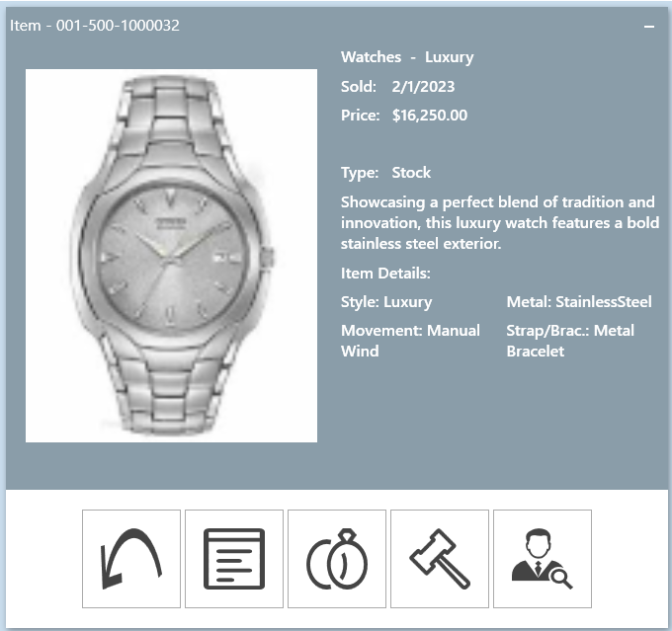Select the Movement: Manual Wind detail
672x631 pixels.
click(x=410, y=341)
